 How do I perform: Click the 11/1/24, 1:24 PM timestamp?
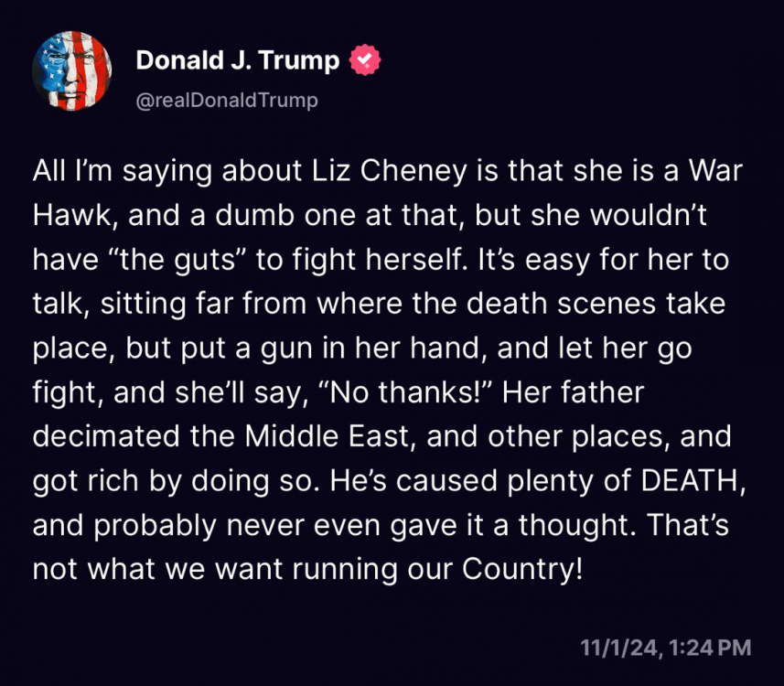tap(665, 648)
